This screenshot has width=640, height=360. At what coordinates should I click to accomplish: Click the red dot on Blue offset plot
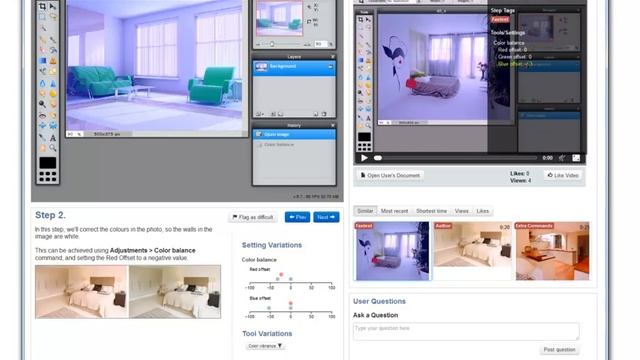(x=291, y=303)
